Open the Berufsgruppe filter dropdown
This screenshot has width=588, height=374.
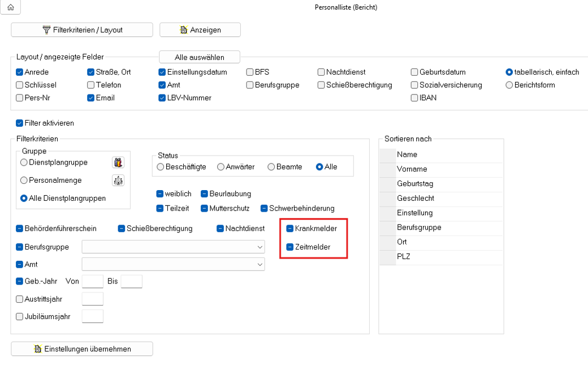(173, 247)
